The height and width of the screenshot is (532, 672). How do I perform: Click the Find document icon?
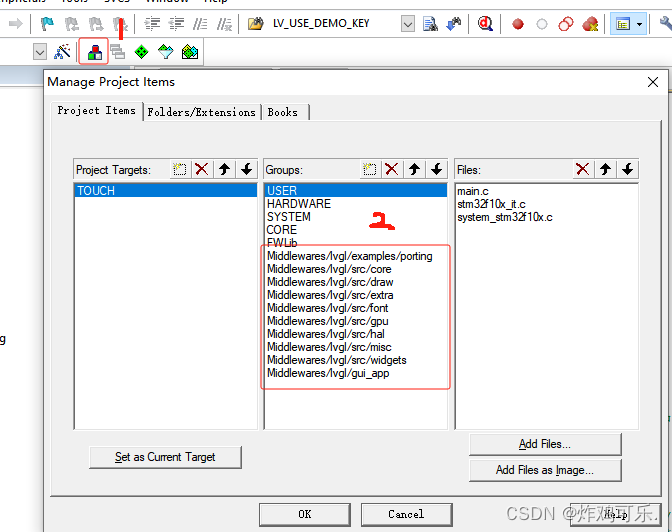pyautogui.click(x=430, y=24)
